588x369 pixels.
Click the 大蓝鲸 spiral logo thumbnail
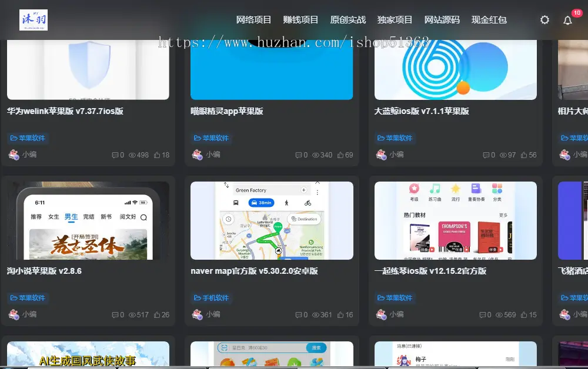coord(456,70)
